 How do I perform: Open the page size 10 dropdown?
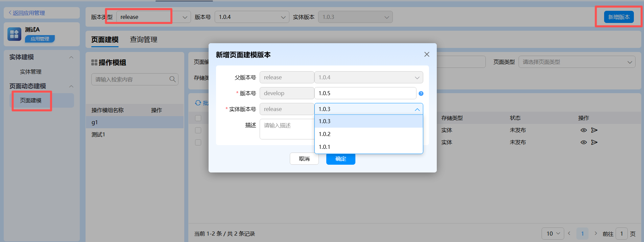553,234
